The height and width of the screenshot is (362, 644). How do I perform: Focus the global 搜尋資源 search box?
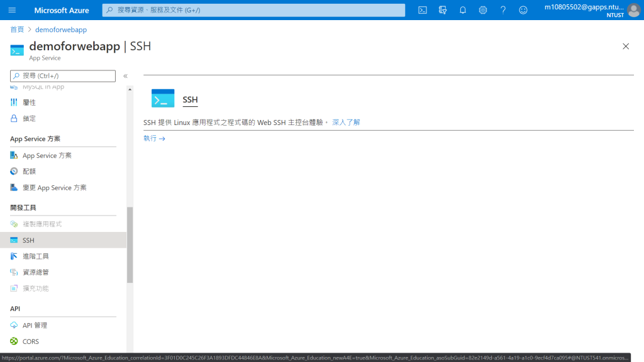253,10
